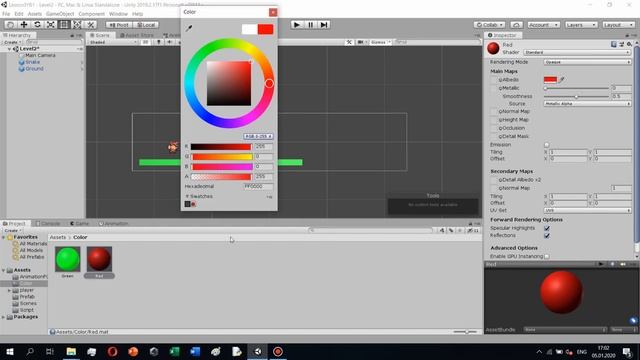640x360 pixels.
Task: Select the combined Transform tool
Action: coord(77,25)
